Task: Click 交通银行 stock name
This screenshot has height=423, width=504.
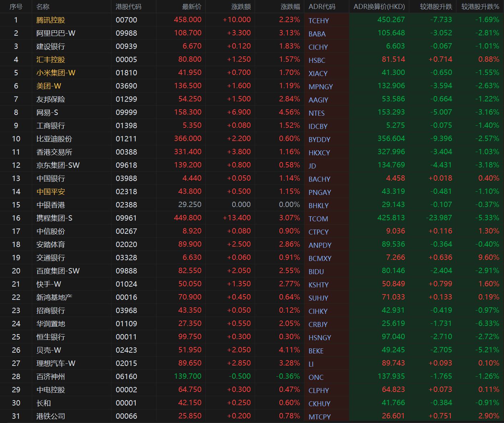Action: pyautogui.click(x=51, y=258)
